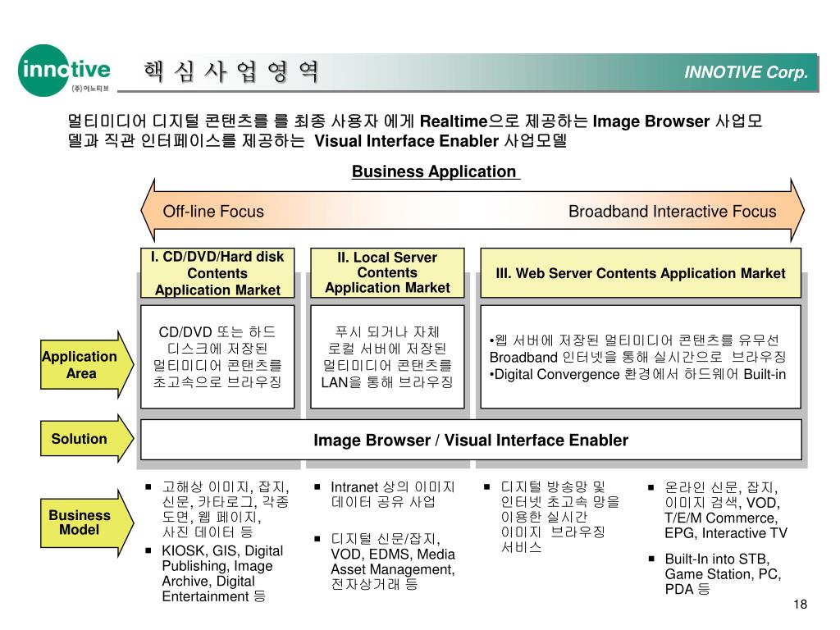
Task: Click the 고해상 이미지, 잡지 bullet
Action: tap(218, 509)
